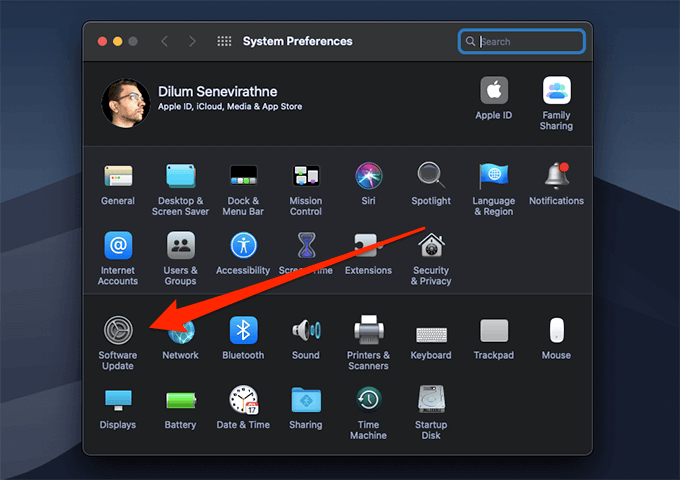Open Mission Control preferences
This screenshot has width=680, height=480.
click(x=306, y=177)
